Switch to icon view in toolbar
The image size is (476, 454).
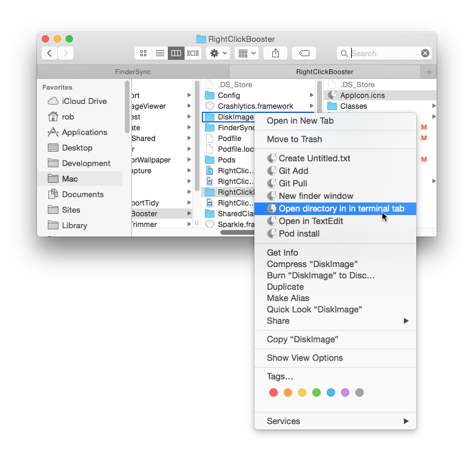click(143, 53)
